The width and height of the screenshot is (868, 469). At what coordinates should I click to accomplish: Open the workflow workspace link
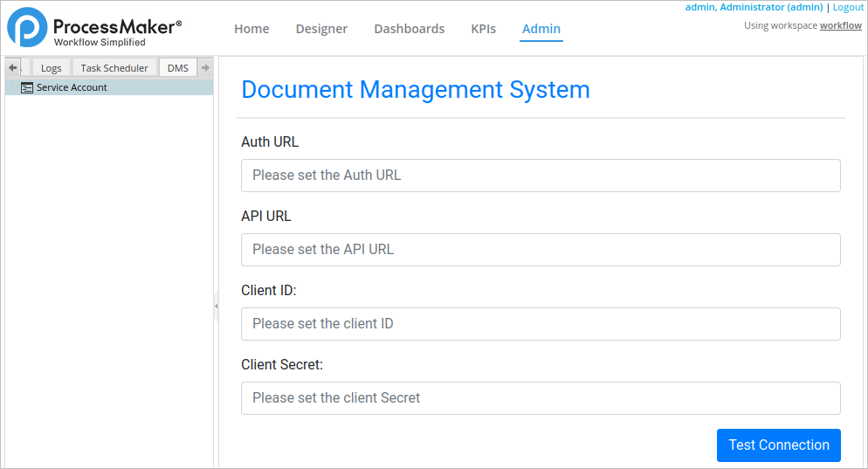tap(840, 26)
